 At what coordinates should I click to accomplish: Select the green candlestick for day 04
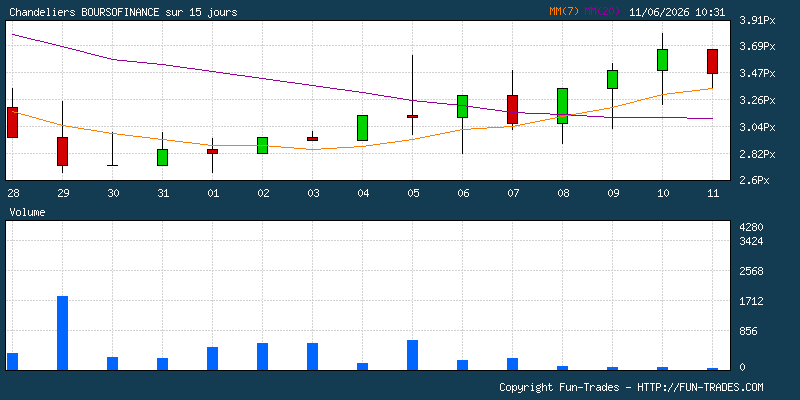click(x=362, y=128)
